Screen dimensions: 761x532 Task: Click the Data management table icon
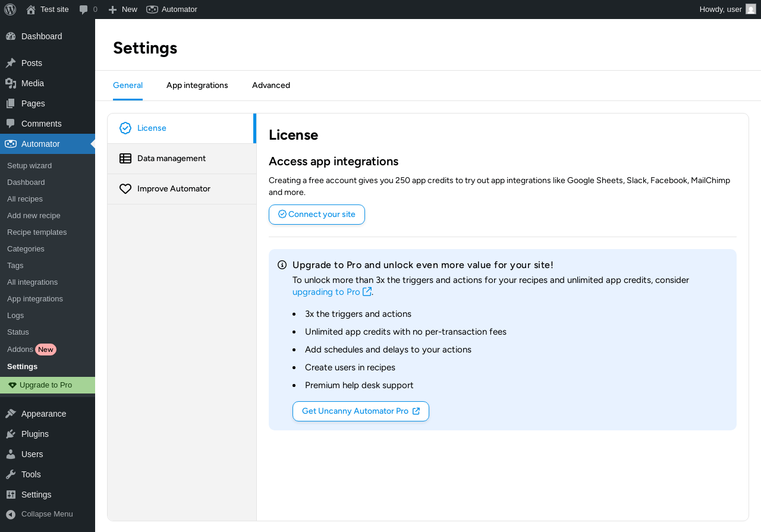(125, 159)
